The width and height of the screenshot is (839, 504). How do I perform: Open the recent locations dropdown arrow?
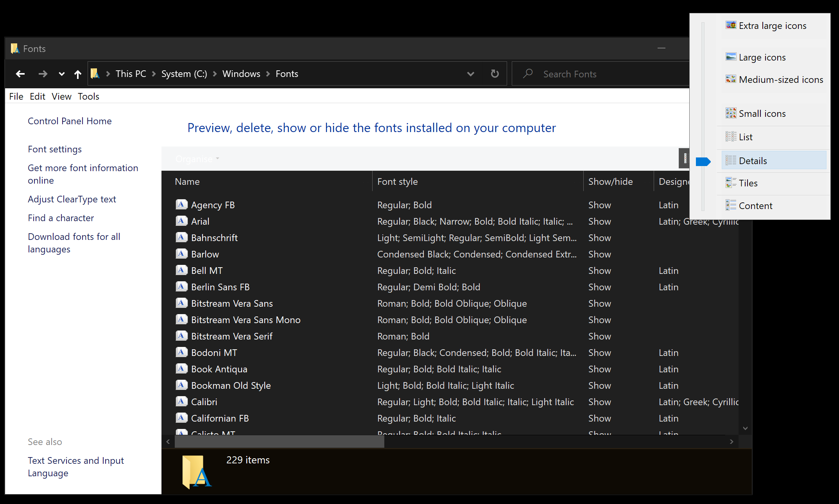point(61,74)
